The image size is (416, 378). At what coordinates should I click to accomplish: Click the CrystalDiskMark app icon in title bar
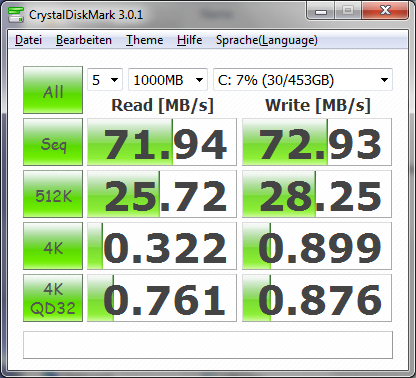coord(16,14)
